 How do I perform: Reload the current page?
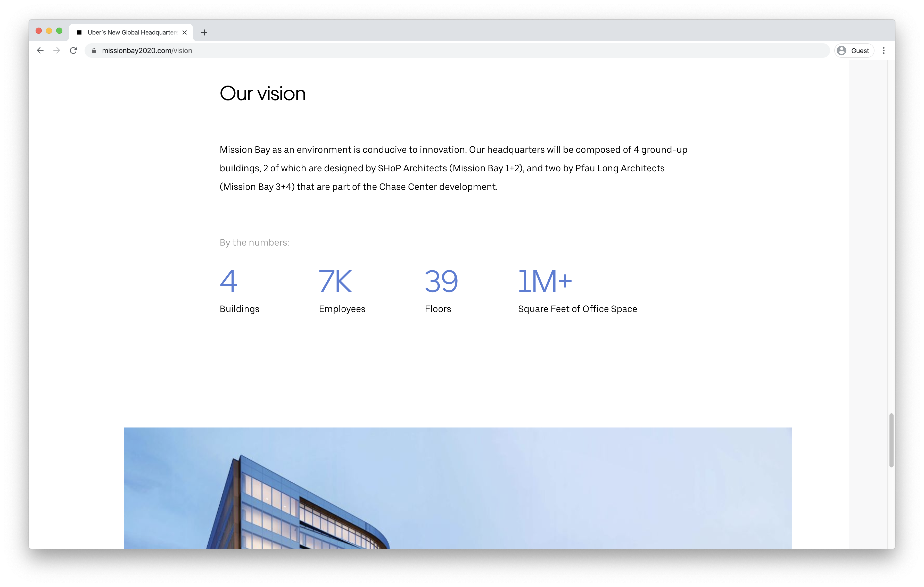73,51
